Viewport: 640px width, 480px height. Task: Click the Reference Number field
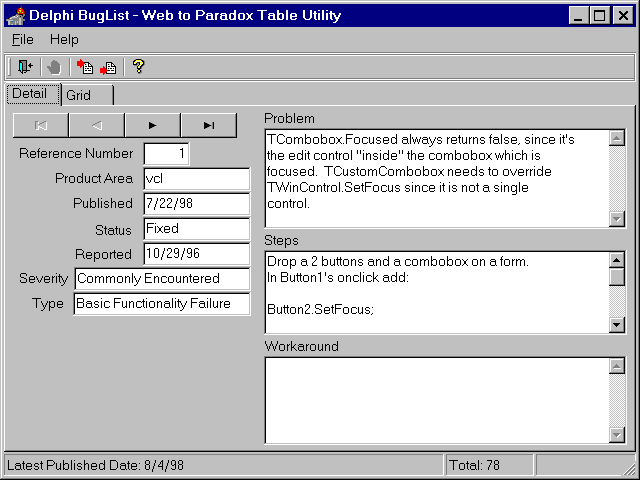click(166, 154)
